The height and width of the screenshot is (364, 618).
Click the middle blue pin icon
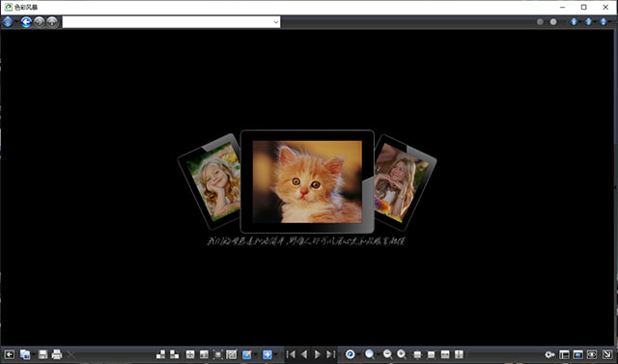588,22
